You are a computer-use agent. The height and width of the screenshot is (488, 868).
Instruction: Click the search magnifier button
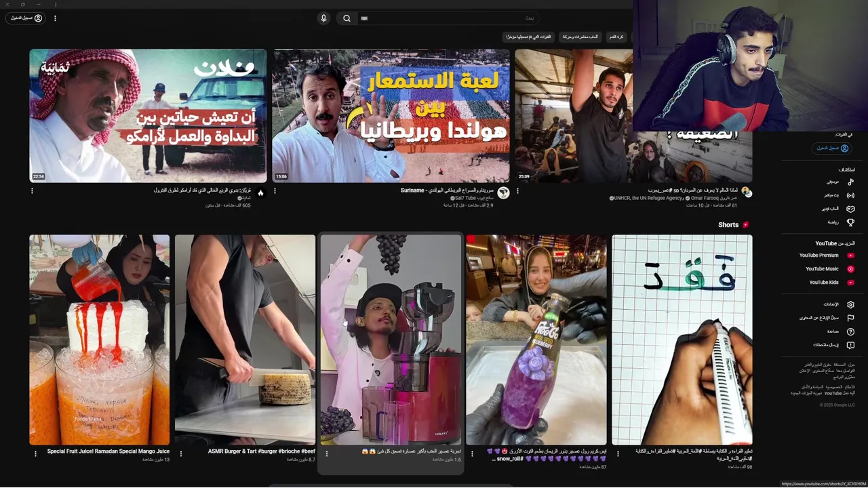point(347,18)
